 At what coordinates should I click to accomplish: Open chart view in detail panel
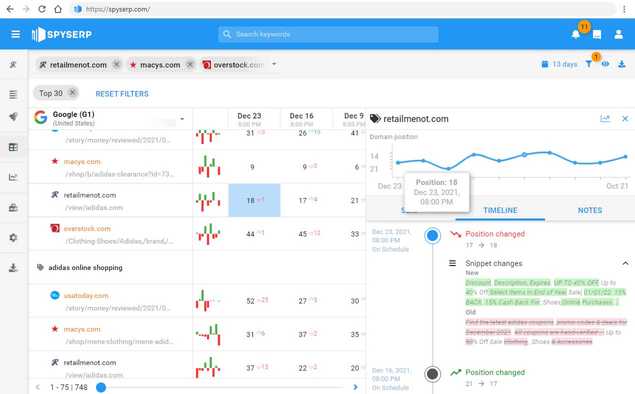605,119
